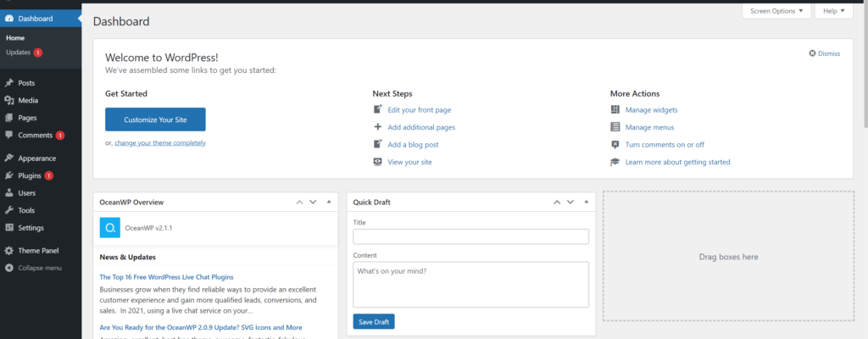Collapse the OceanWP Overview panel
868x339 pixels.
click(329, 203)
